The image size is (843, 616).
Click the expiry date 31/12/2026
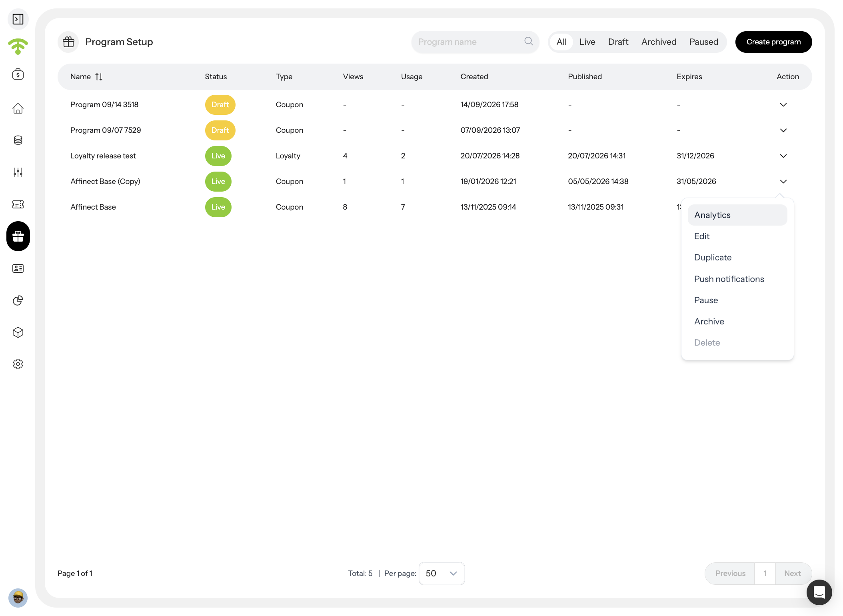click(695, 156)
